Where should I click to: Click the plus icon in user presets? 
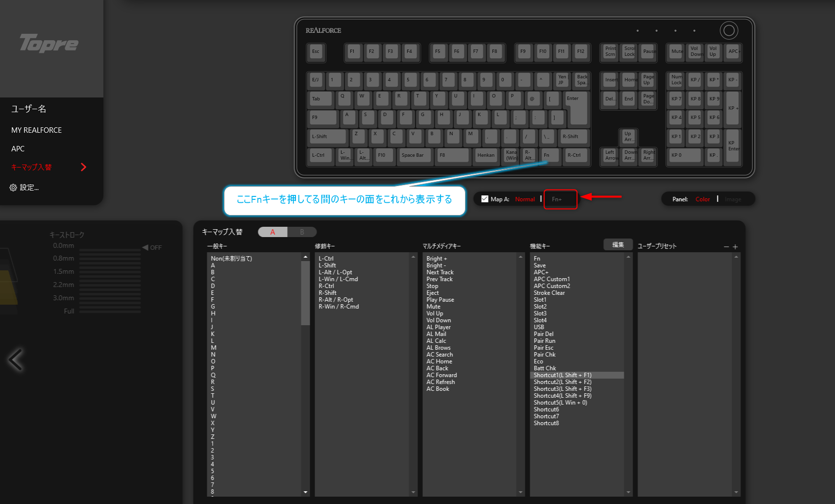coord(735,247)
